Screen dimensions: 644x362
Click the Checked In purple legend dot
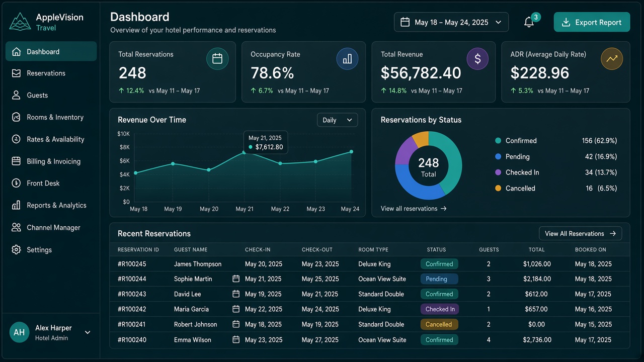(x=498, y=172)
